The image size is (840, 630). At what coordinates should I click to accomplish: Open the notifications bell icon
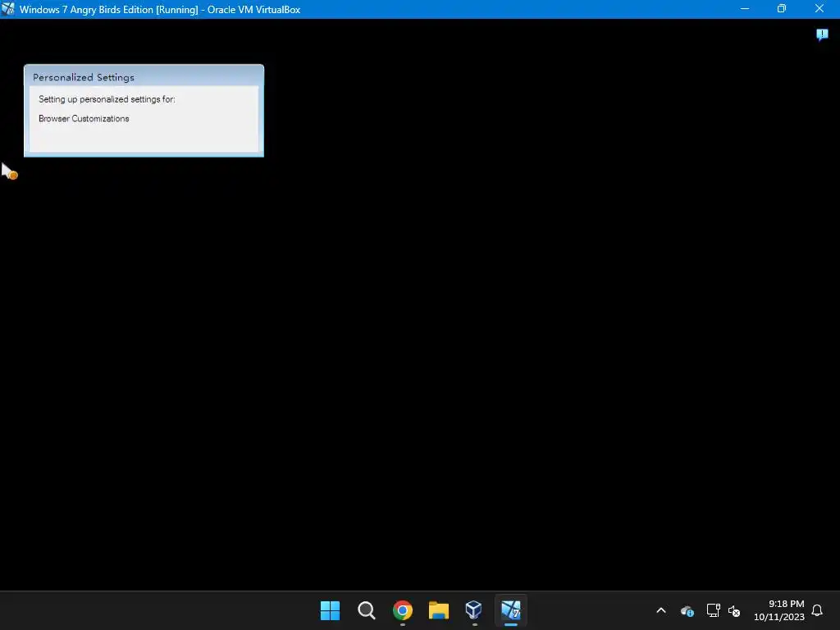pyautogui.click(x=817, y=610)
